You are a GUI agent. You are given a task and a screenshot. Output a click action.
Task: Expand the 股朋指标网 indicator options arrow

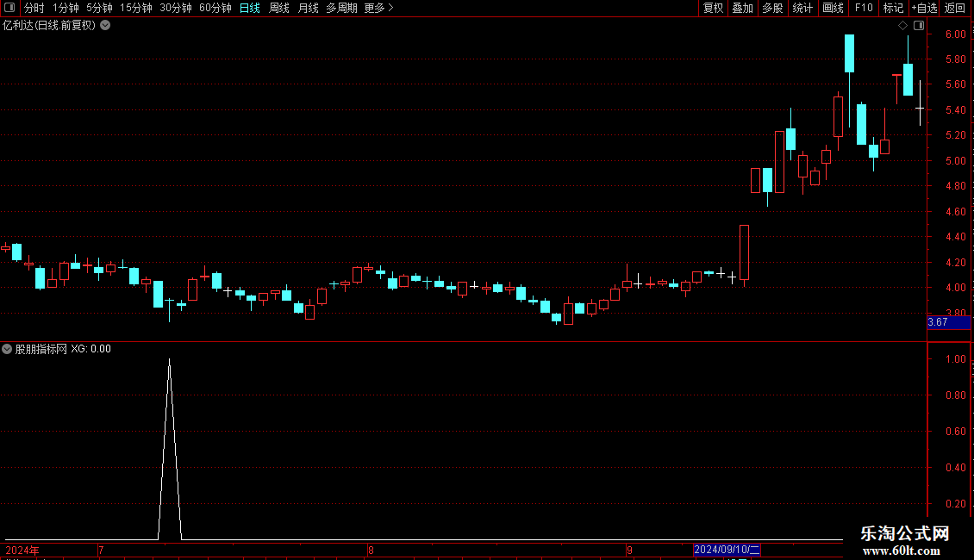point(7,349)
